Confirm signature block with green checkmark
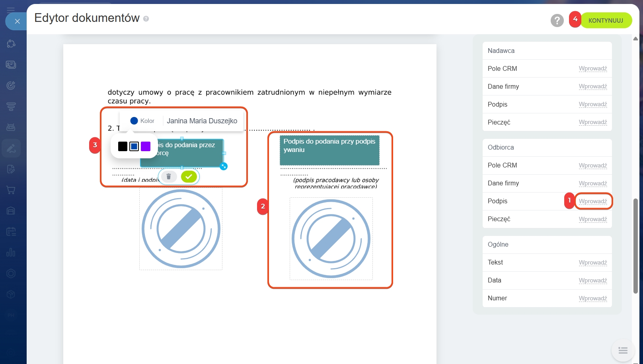Screen dimensions: 643x364 (x=189, y=177)
